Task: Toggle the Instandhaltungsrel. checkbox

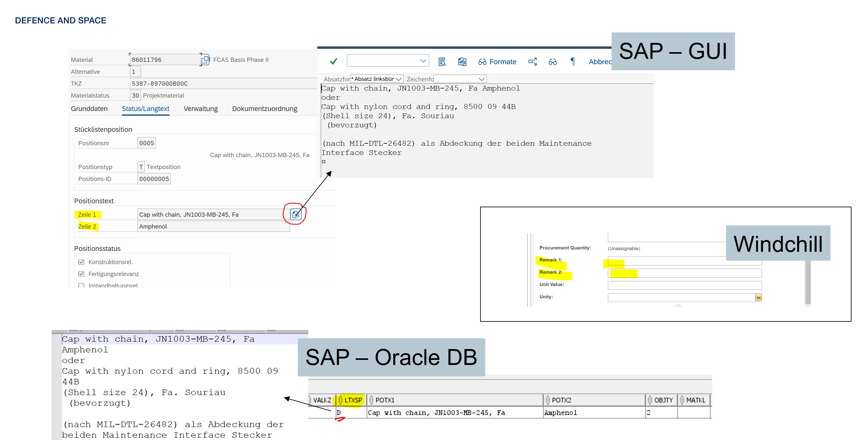Action: click(81, 285)
